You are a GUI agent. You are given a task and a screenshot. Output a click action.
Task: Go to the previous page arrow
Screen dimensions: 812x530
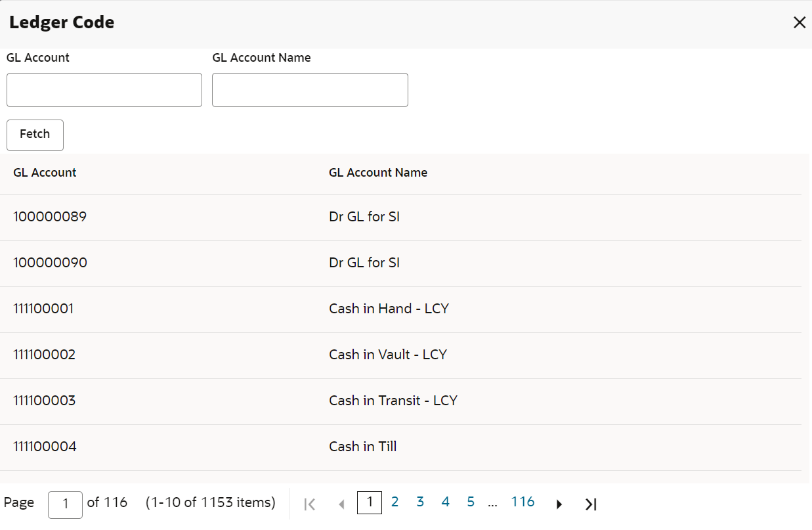341,504
